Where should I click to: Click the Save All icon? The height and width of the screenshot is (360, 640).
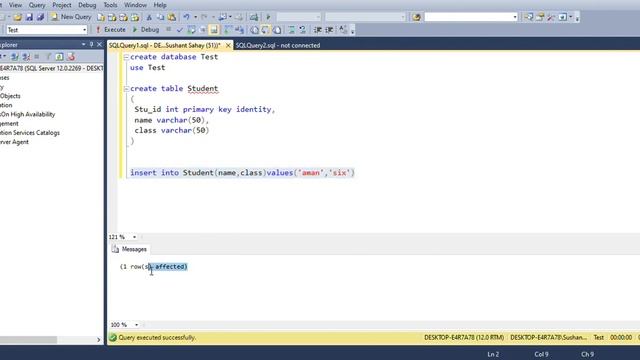pyautogui.click(x=40, y=17)
